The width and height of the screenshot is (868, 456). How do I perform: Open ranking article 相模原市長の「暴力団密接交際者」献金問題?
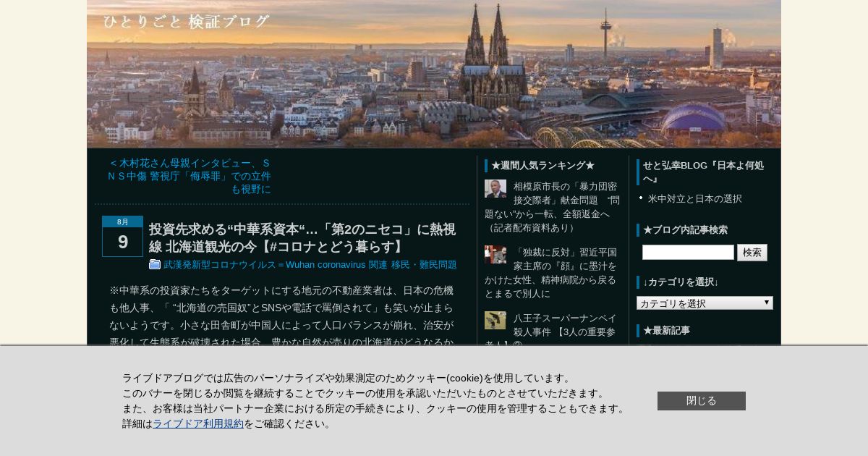coord(552,207)
